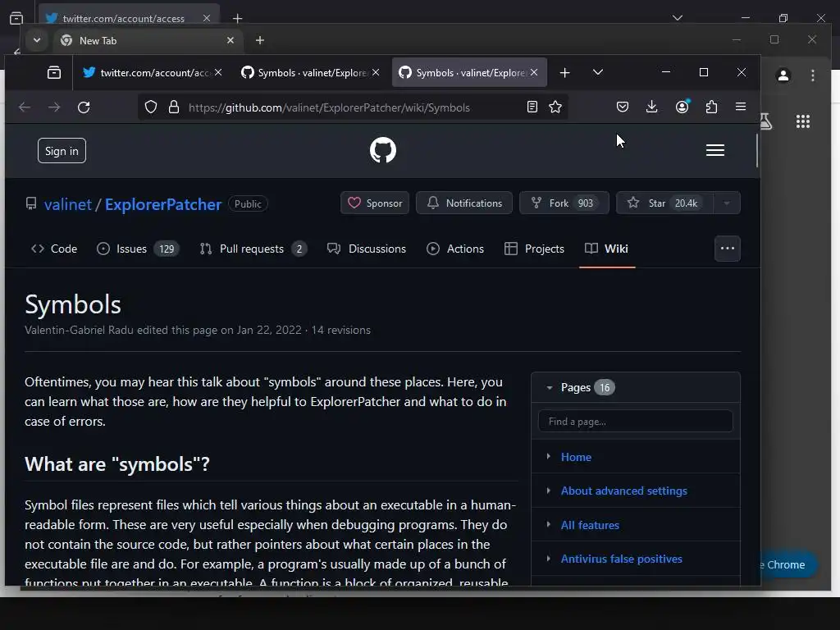
Task: Reload the page in Firefox
Action: pos(84,107)
